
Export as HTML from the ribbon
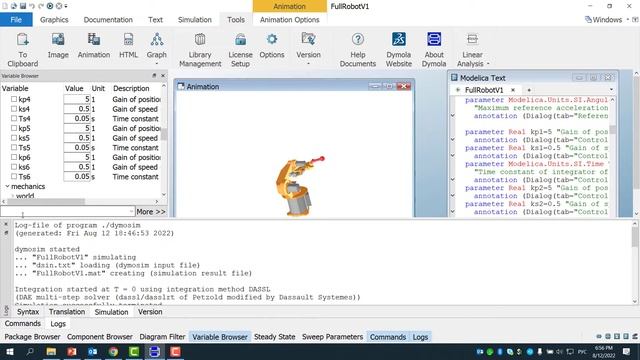[x=128, y=40]
